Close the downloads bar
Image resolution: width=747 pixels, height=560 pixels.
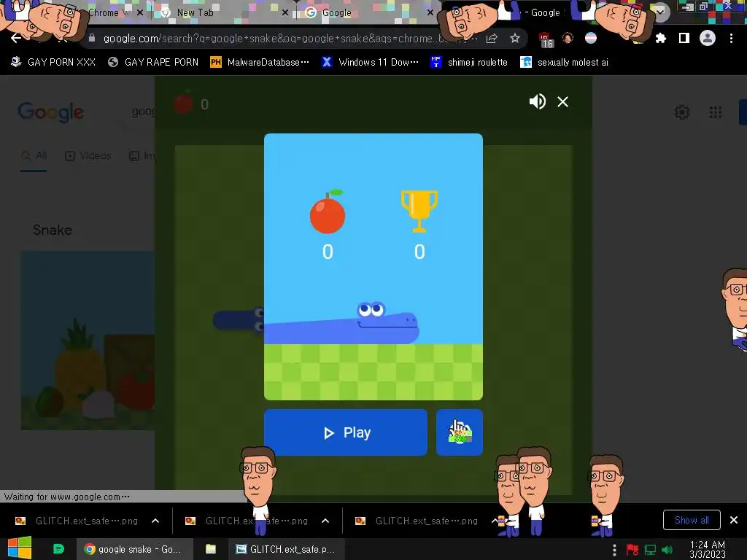[x=734, y=520]
